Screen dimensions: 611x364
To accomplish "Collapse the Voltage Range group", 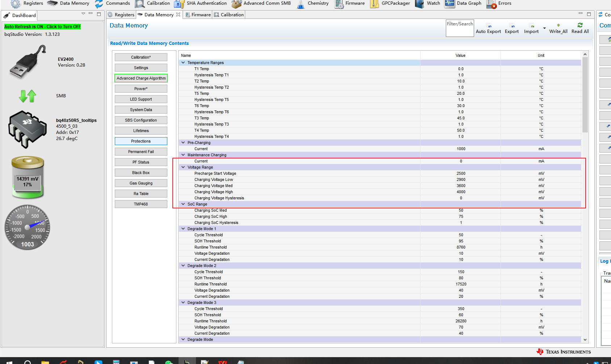I will [183, 167].
